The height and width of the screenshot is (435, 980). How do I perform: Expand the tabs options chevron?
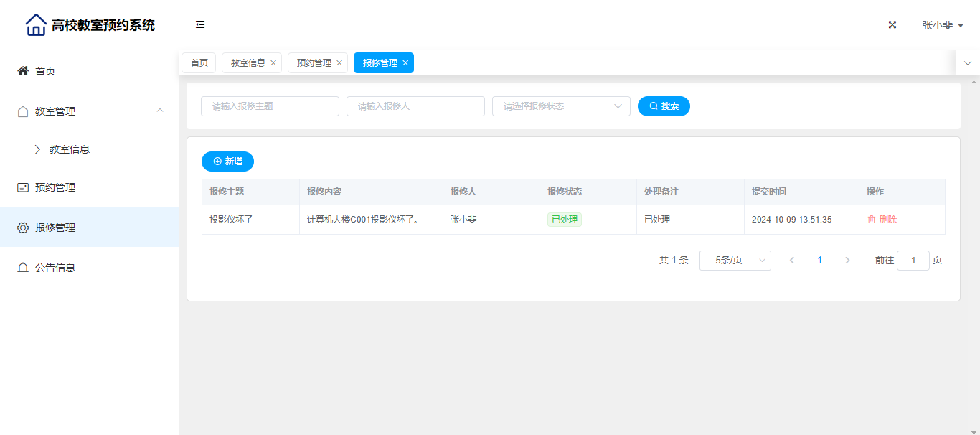pos(967,63)
